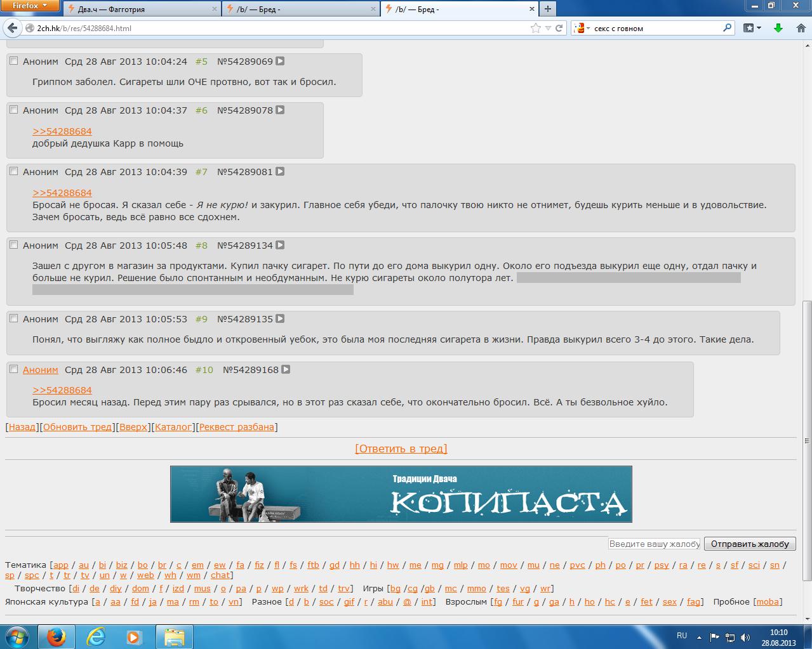Reload the page with the refresh icon

[x=559, y=28]
